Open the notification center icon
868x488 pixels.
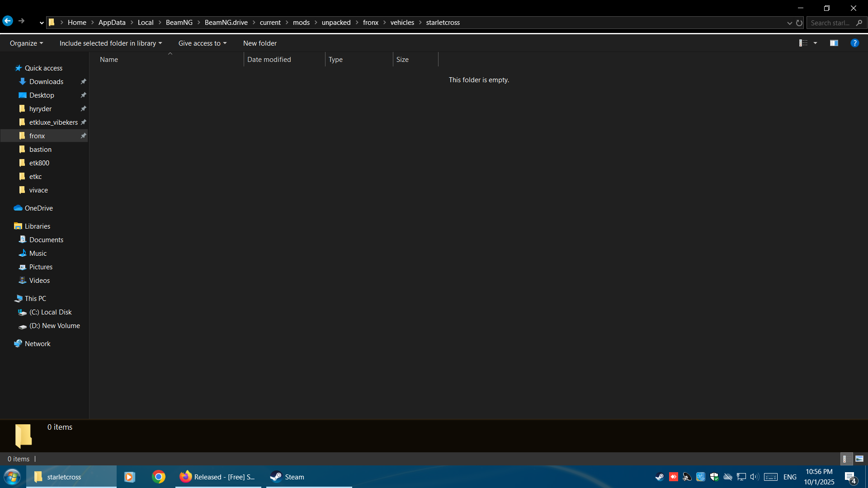tap(850, 477)
